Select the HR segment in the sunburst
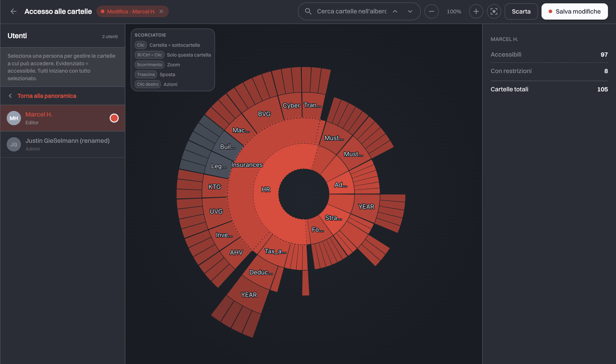 point(266,189)
